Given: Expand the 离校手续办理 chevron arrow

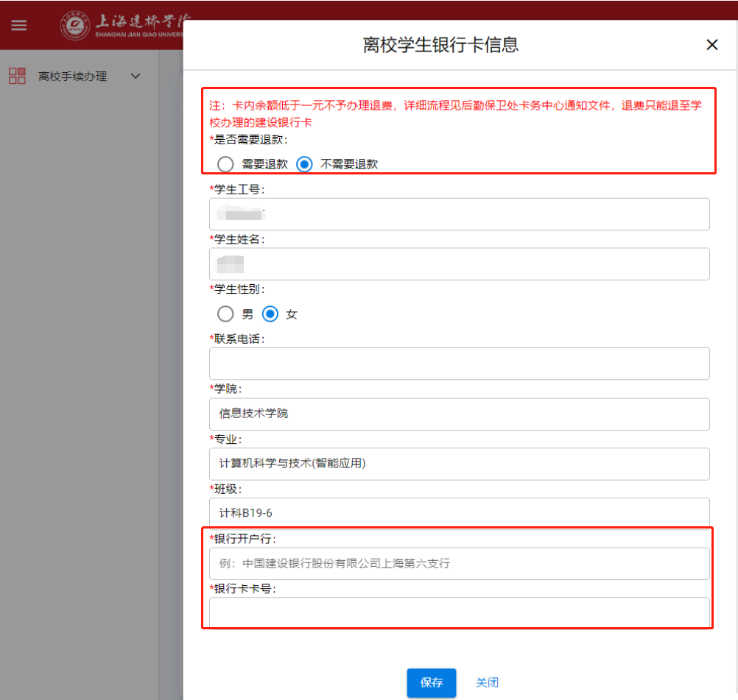Looking at the screenshot, I should pos(136,76).
